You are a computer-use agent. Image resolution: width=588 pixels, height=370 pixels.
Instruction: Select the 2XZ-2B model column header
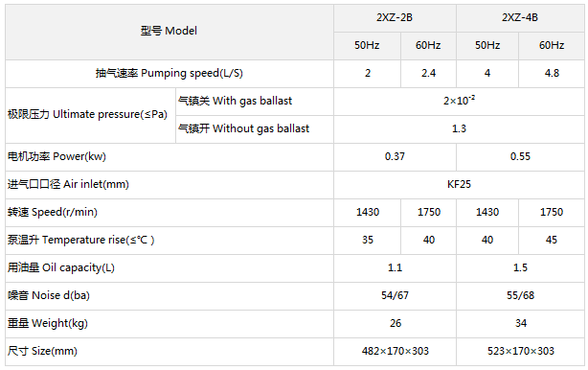395,18
